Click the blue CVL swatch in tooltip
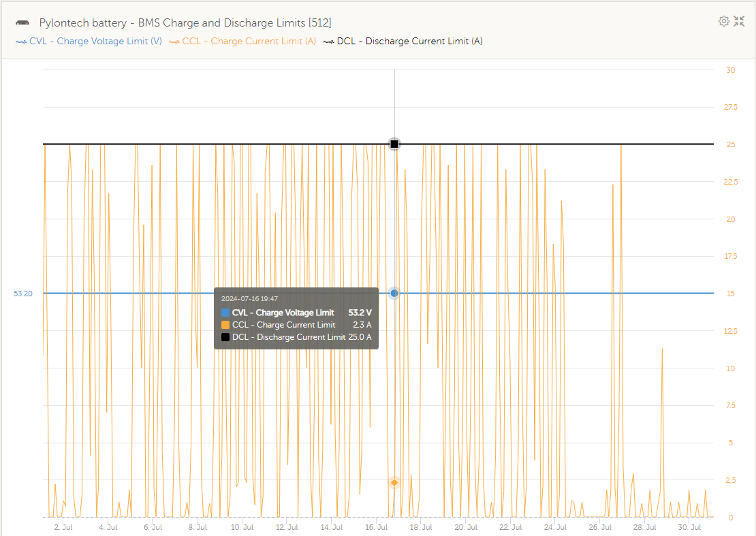The width and height of the screenshot is (756, 536). [x=225, y=313]
